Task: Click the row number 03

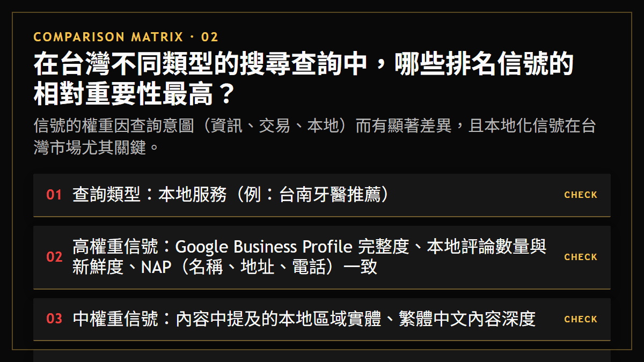Action: click(x=54, y=319)
